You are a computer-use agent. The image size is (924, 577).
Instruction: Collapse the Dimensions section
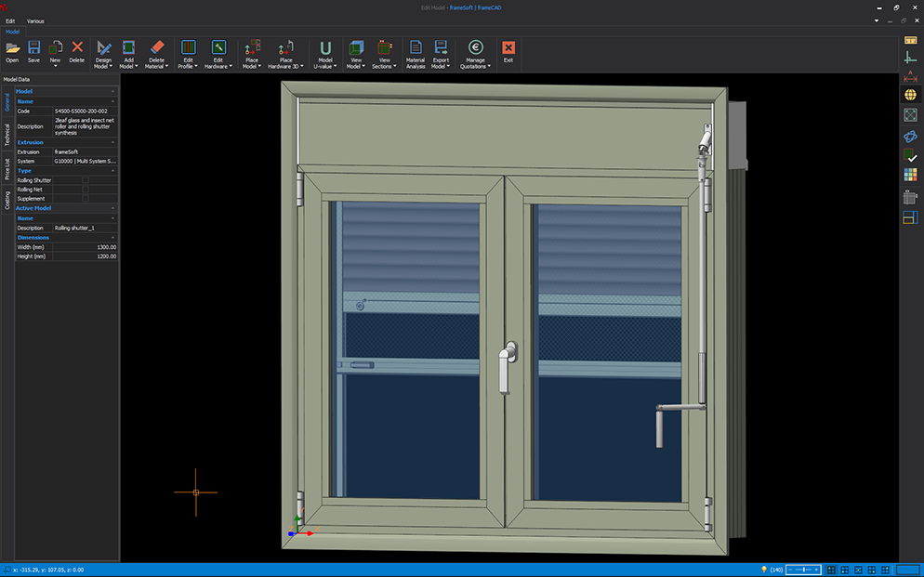coord(112,237)
